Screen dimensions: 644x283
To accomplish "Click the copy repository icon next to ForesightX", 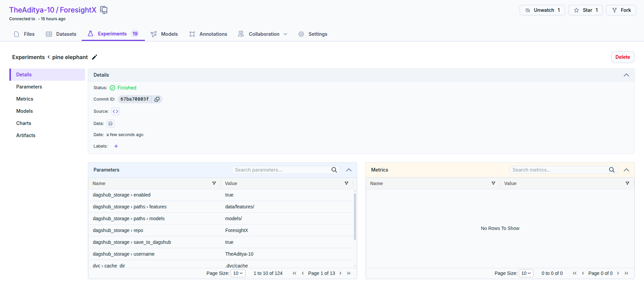I will 104,10.
